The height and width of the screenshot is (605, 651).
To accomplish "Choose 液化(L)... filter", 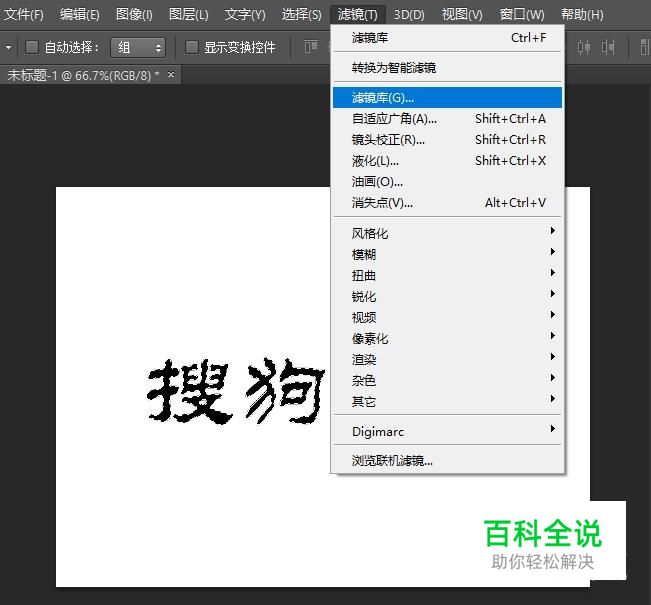I will pyautogui.click(x=448, y=161).
